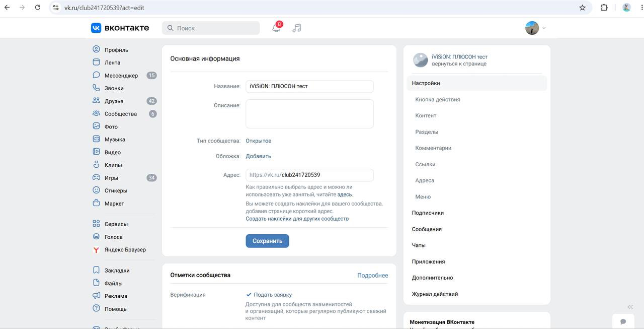This screenshot has width=644, height=329.
Task: Open the Помощь question mark icon
Action: [x=96, y=308]
